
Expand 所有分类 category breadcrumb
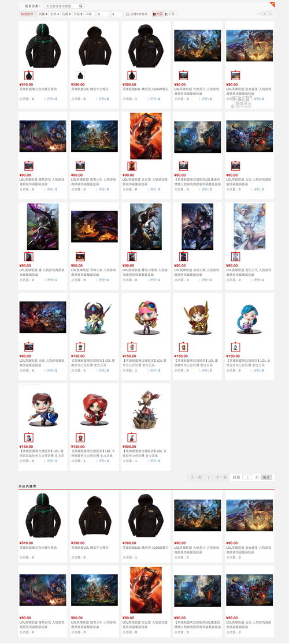point(32,6)
